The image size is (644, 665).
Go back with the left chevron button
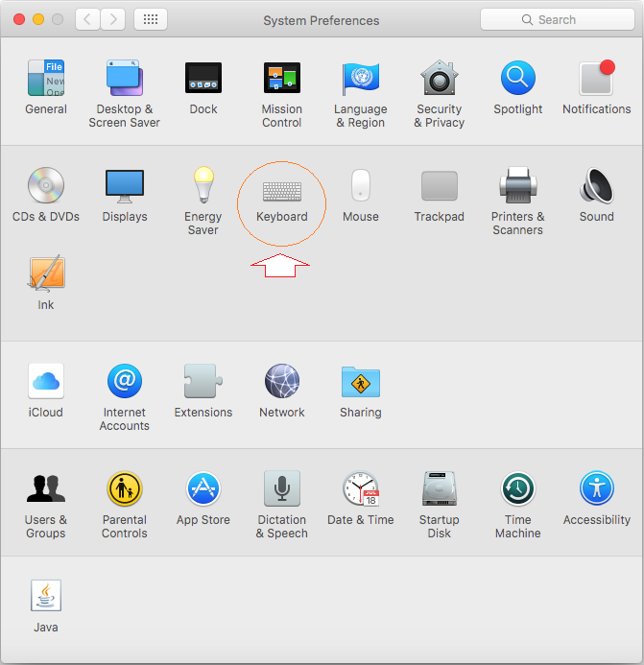(88, 19)
